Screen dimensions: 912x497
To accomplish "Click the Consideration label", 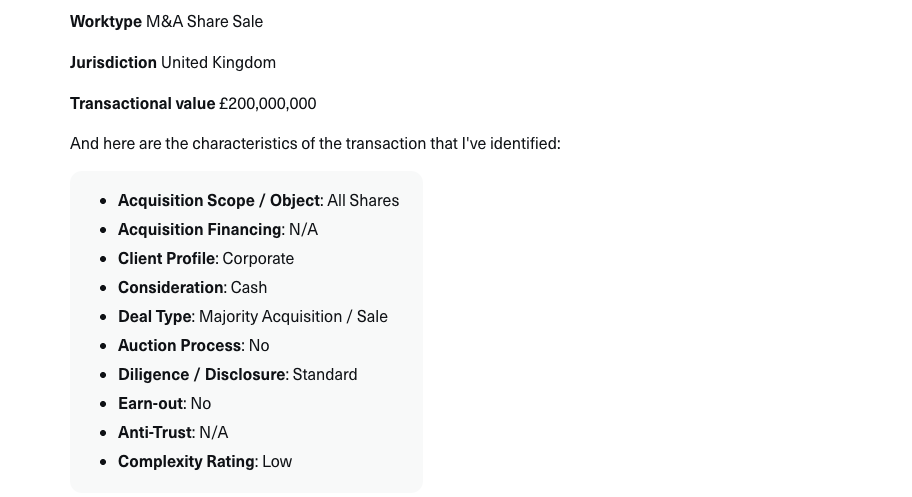I will [171, 287].
